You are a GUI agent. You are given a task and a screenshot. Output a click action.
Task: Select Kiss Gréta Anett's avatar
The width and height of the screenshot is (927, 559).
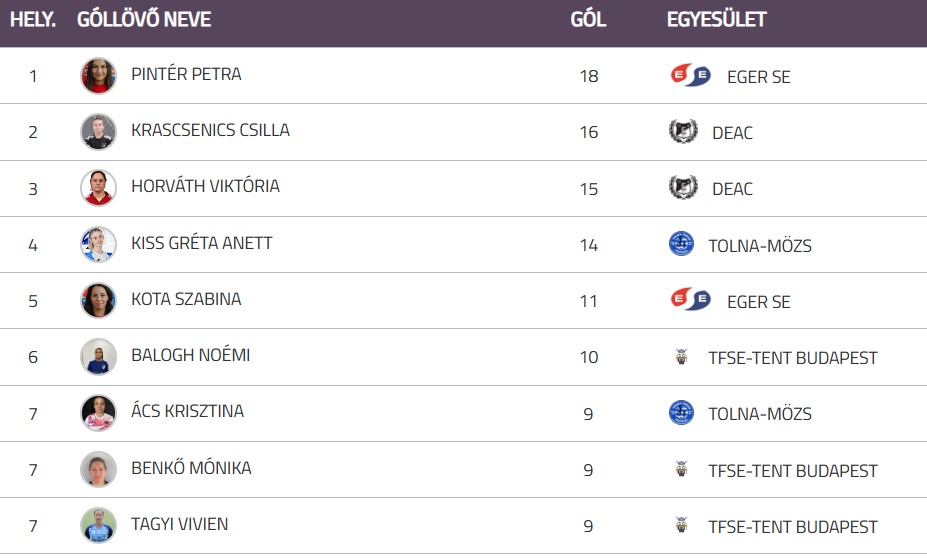click(x=98, y=244)
